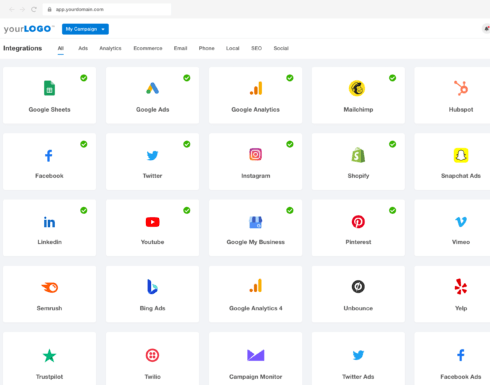Open the Instagram camera icon
Screen dimensions: 490x385
256,154
